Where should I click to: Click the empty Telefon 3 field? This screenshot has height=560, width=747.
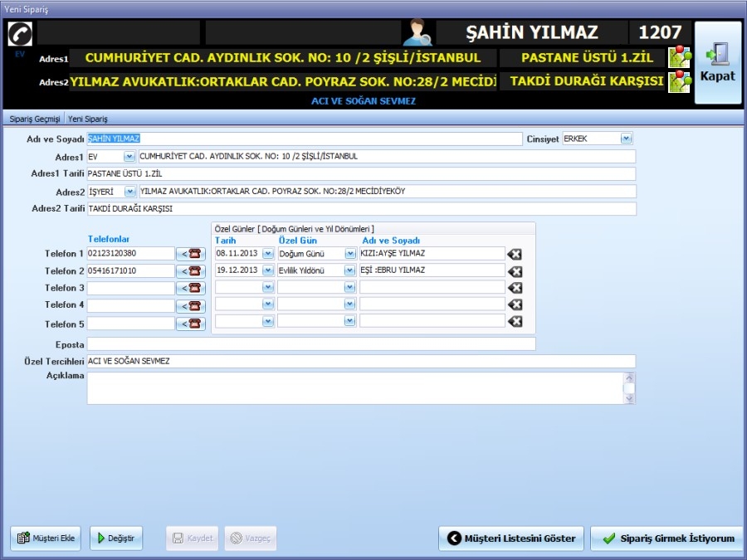click(x=130, y=288)
